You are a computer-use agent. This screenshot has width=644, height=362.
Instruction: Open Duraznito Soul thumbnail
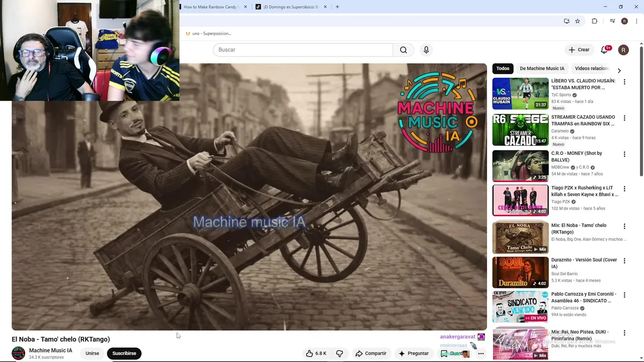[x=520, y=273]
